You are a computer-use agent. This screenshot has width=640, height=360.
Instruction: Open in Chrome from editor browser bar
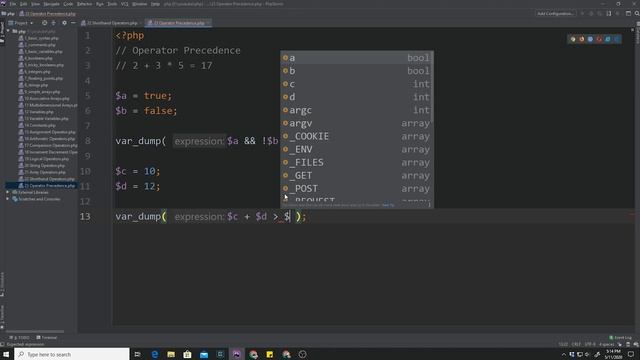[573, 39]
